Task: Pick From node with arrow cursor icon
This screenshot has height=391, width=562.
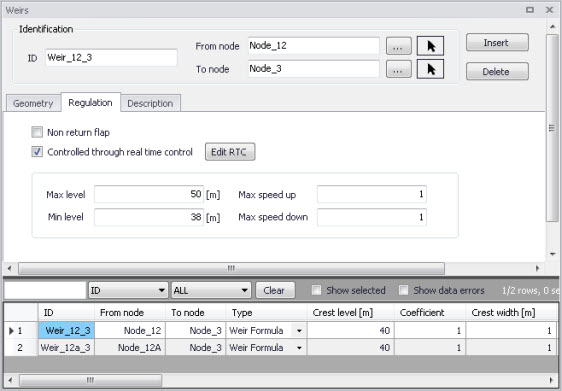Action: point(430,46)
